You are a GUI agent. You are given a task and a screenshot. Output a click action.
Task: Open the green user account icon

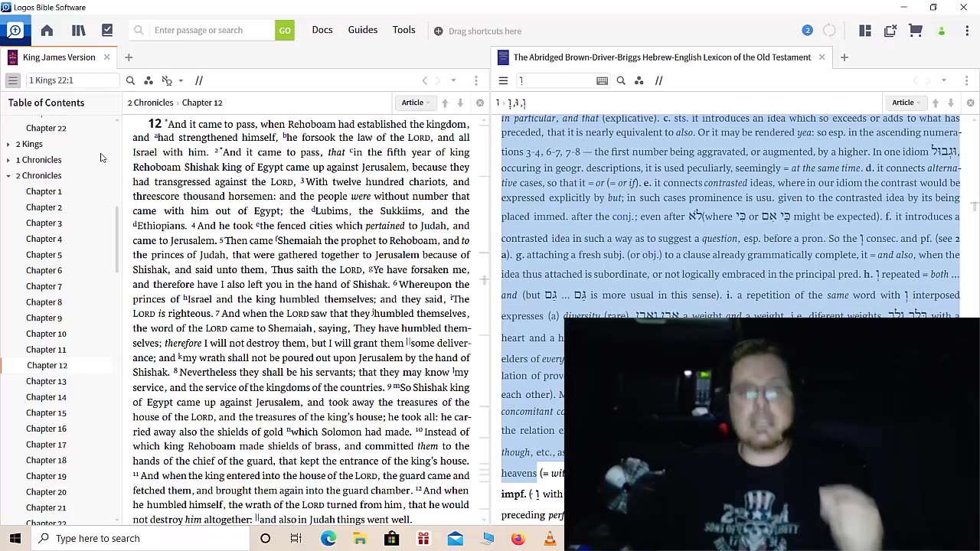[942, 31]
